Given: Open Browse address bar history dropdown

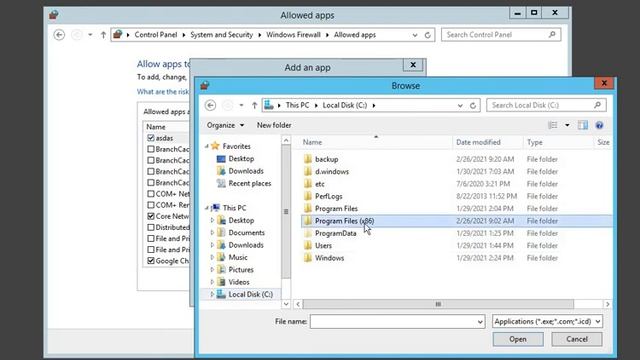Looking at the screenshot, I should (x=460, y=105).
